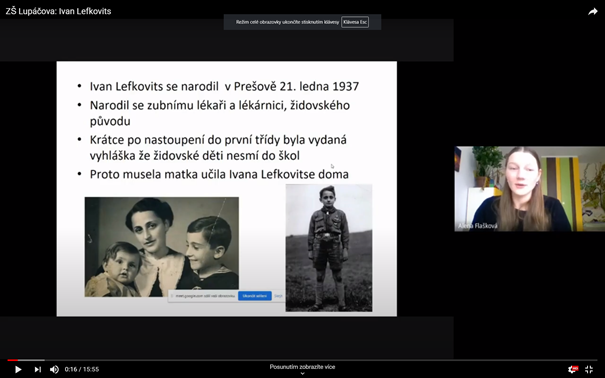605x378 pixels.
Task: Click the mother and children photo
Action: tap(162, 247)
